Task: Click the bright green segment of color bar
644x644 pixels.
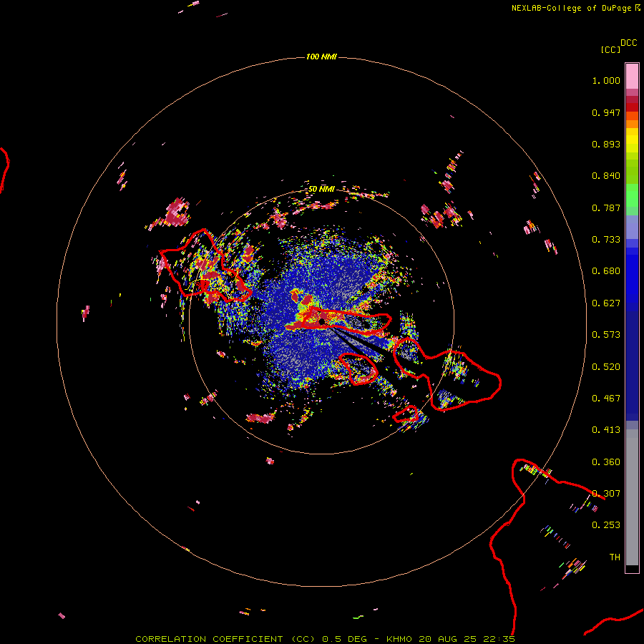Action: 632,195
